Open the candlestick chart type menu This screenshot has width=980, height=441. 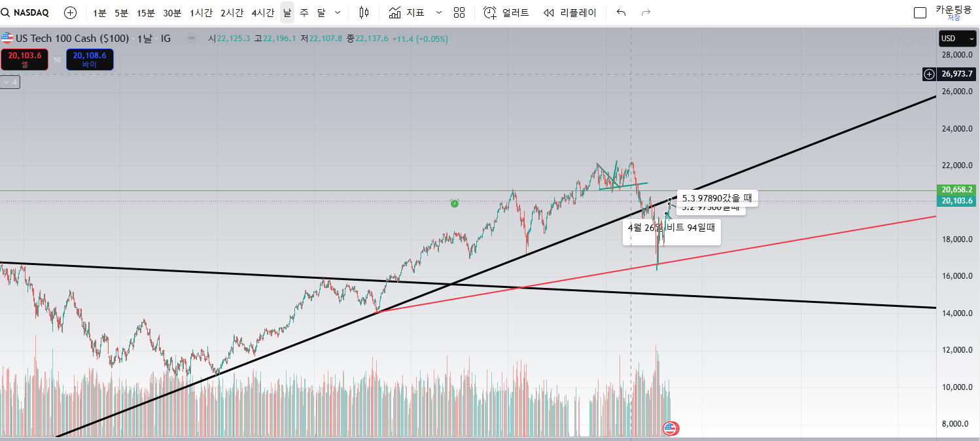[364, 12]
